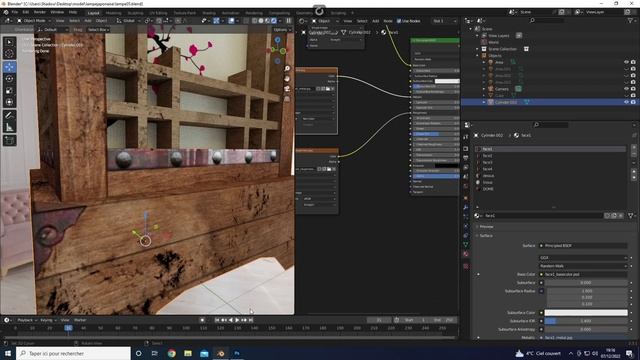Disable rendering for Cylinder.002

tap(633, 102)
